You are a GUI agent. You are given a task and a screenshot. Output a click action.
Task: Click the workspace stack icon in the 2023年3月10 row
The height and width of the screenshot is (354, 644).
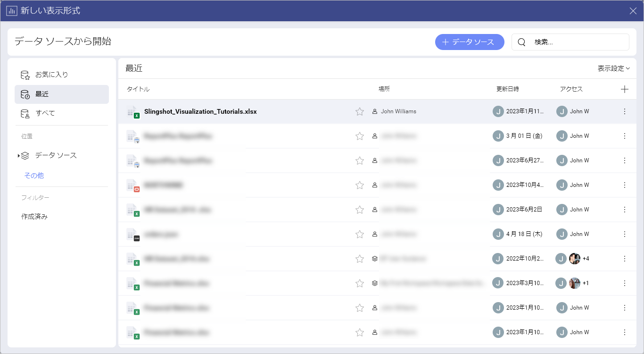pyautogui.click(x=375, y=283)
